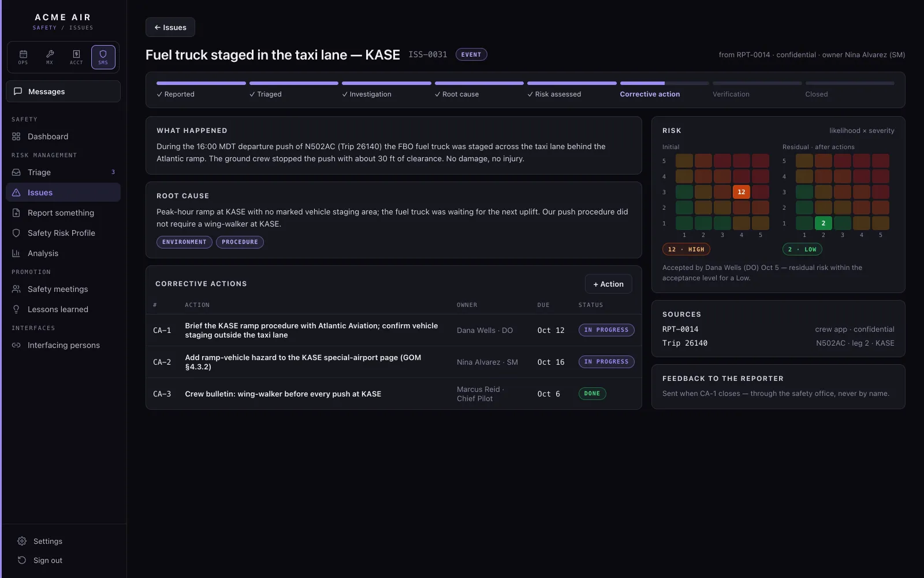Open corrective action CA-1 row

(x=394, y=330)
